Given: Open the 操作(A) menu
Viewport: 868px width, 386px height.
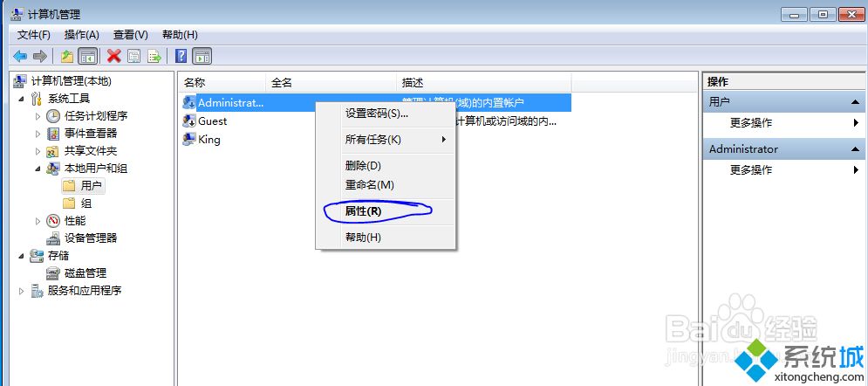Looking at the screenshot, I should [81, 35].
